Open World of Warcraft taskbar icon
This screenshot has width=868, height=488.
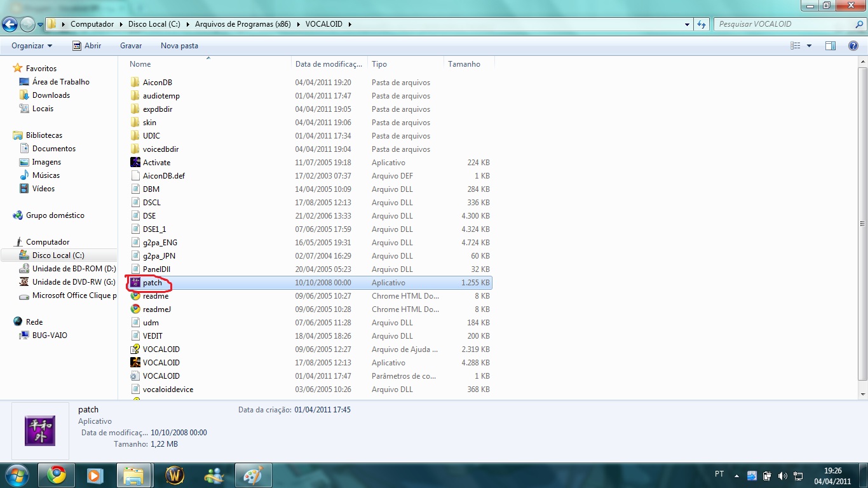click(x=174, y=475)
